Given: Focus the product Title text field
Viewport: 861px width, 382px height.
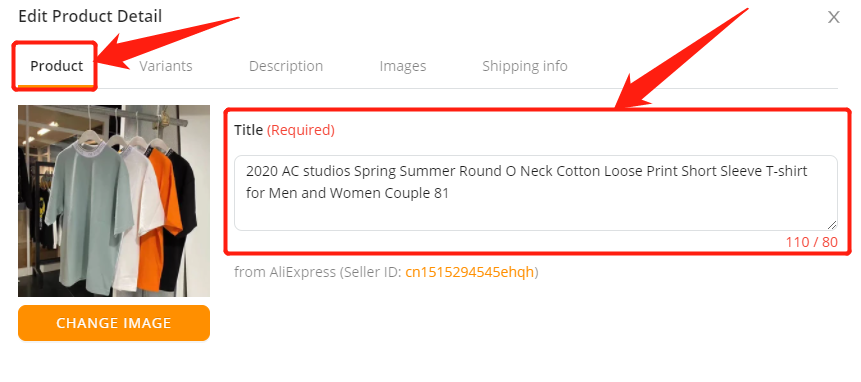Looking at the screenshot, I should [536, 193].
